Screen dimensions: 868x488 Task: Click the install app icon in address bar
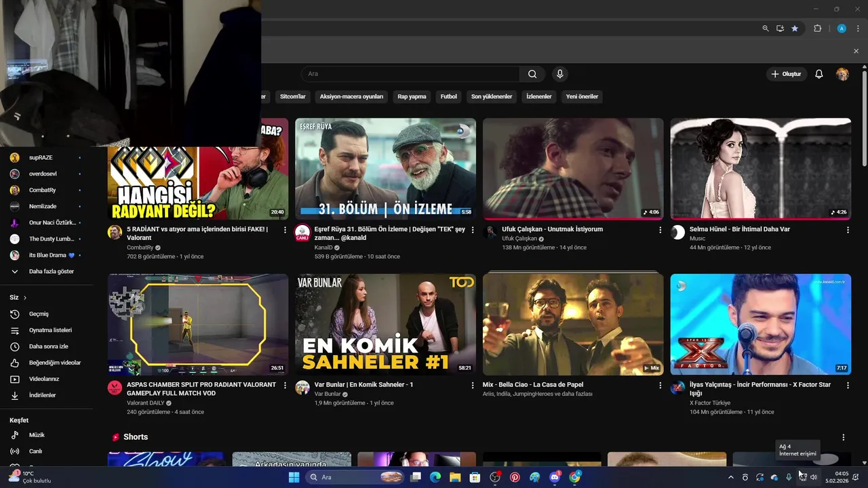[780, 28]
